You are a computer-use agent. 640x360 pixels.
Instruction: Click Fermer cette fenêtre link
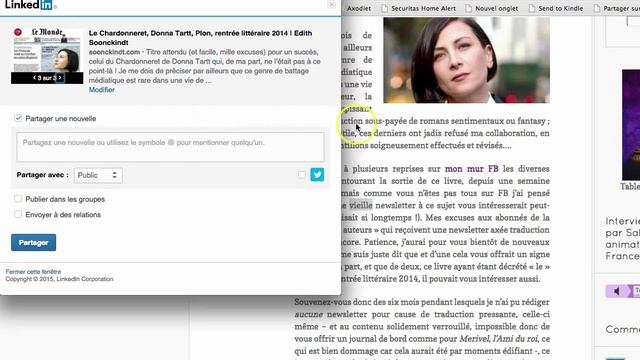(x=33, y=271)
